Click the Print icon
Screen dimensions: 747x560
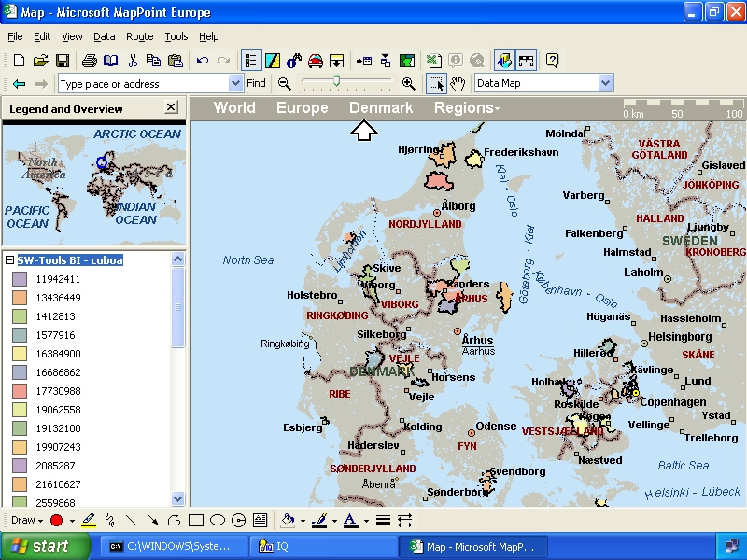(89, 61)
